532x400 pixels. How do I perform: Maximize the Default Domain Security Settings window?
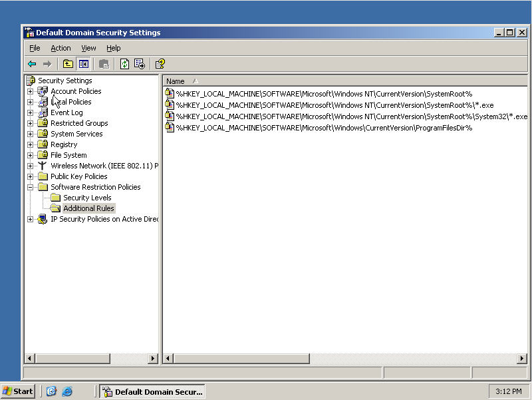point(509,33)
